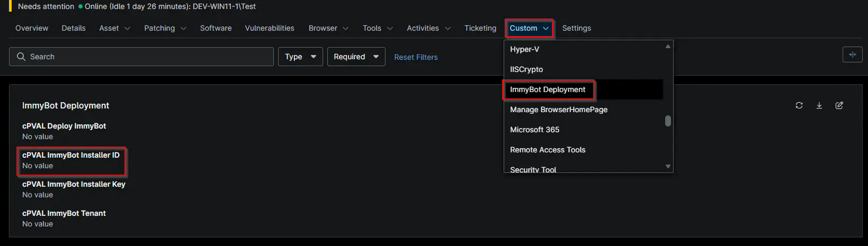The height and width of the screenshot is (246, 868).
Task: Click inside the Search input field
Action: coord(141,57)
